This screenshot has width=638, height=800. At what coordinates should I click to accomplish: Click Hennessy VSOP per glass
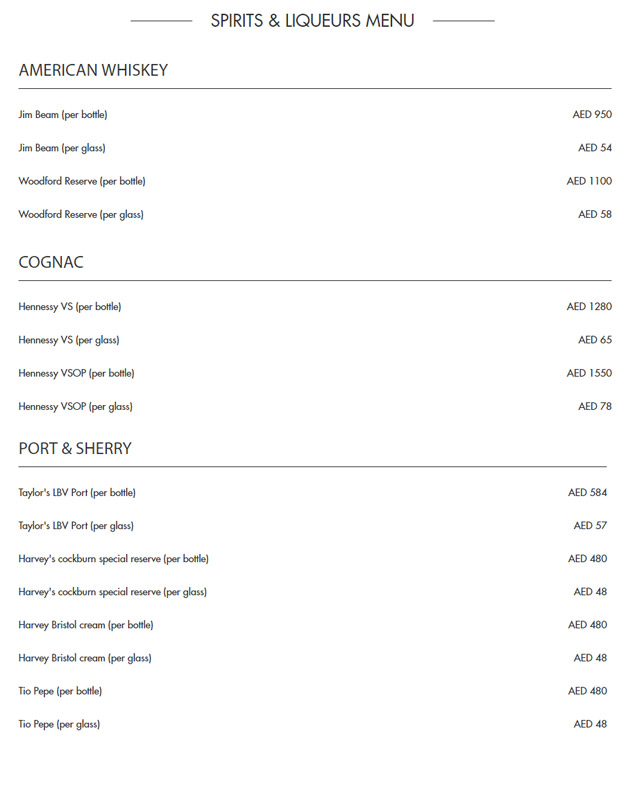75,406
